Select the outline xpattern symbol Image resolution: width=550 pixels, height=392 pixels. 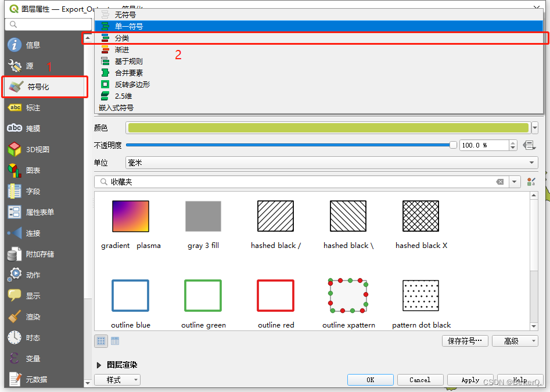348,304
